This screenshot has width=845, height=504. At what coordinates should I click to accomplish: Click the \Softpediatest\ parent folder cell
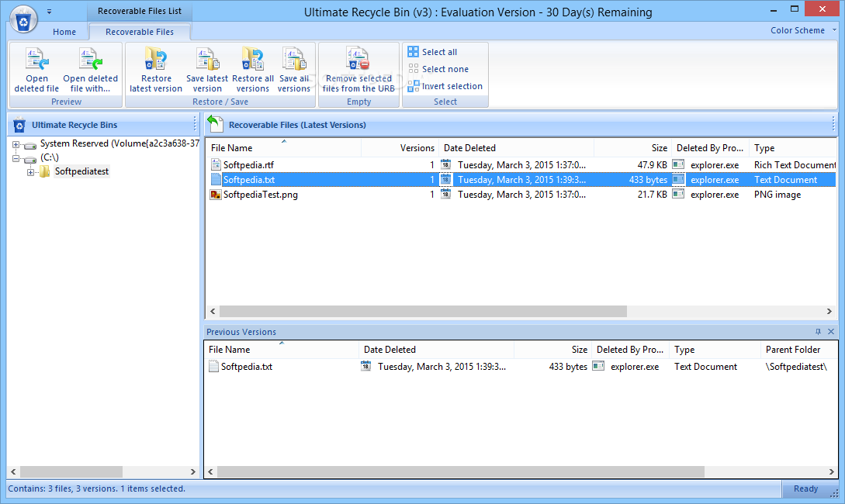pyautogui.click(x=796, y=367)
